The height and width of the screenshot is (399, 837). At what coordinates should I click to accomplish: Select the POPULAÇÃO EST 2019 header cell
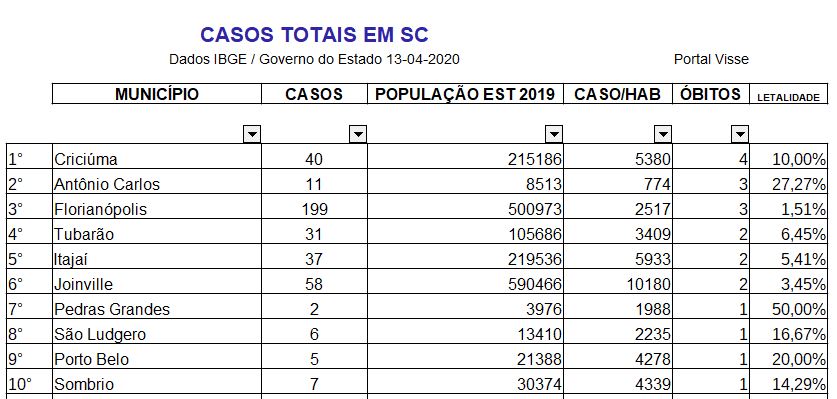point(465,94)
